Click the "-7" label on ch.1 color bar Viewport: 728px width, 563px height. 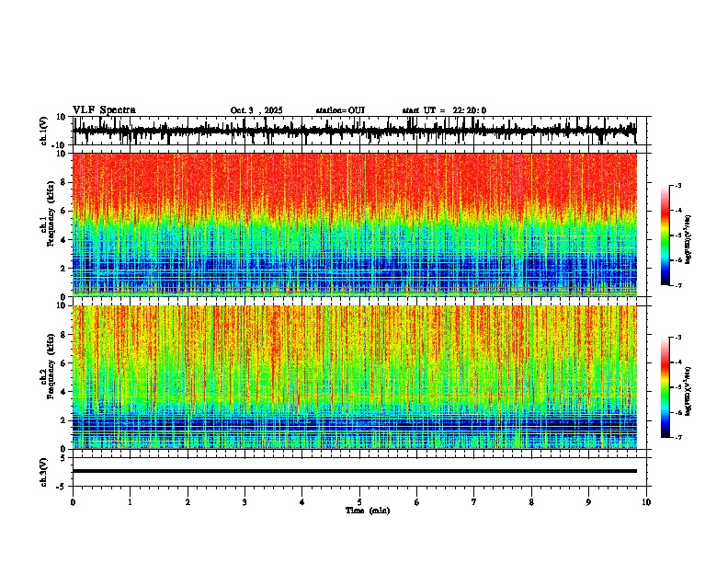coord(677,285)
